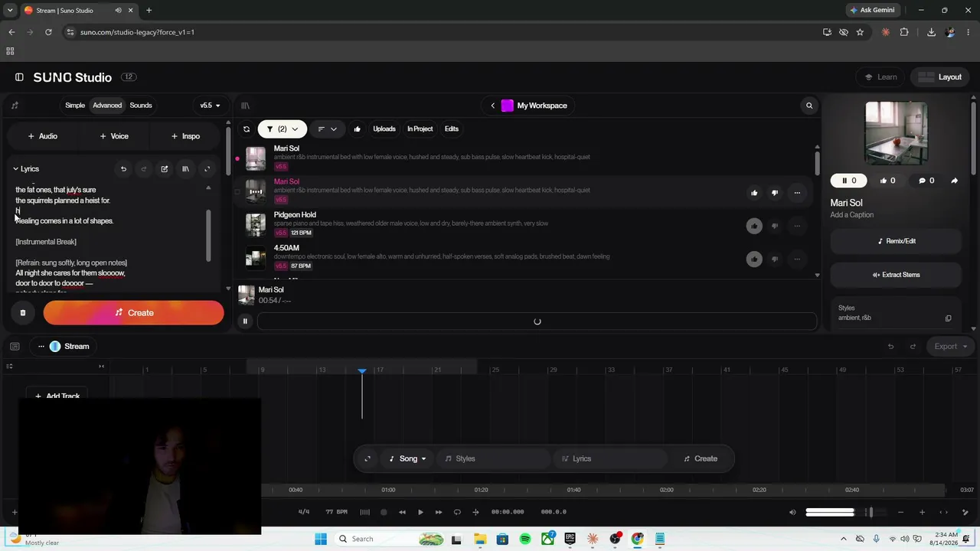The image size is (980, 551).
Task: Open the sort order dropdown
Action: tap(327, 129)
